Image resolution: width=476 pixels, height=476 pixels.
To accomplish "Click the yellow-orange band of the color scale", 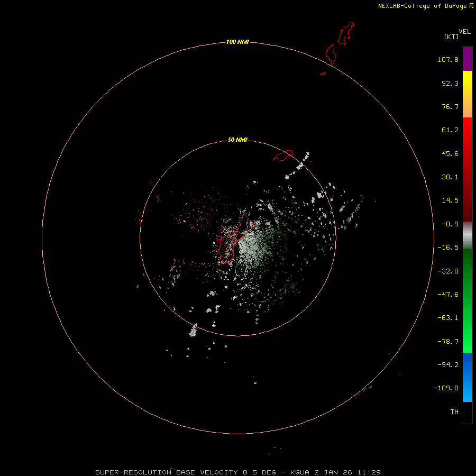I will [x=467, y=94].
